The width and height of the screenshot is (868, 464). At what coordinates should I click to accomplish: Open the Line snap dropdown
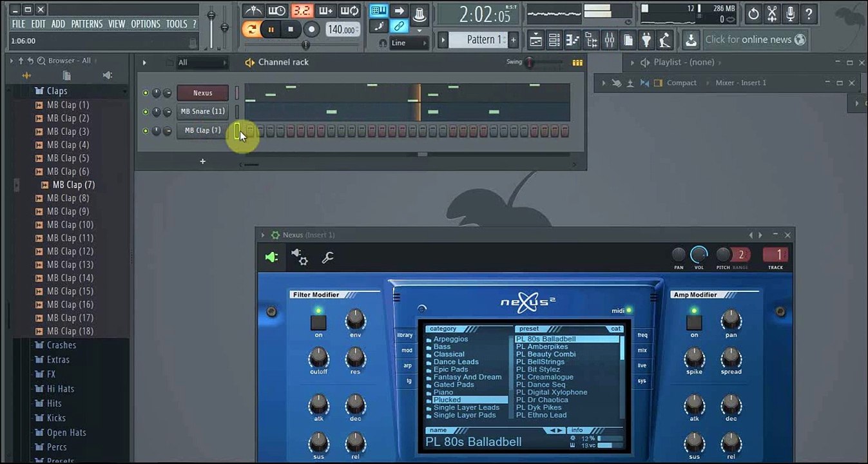pos(409,43)
